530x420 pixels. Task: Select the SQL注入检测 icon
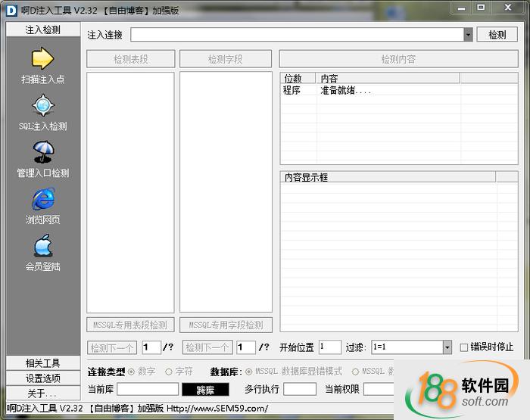coord(42,105)
